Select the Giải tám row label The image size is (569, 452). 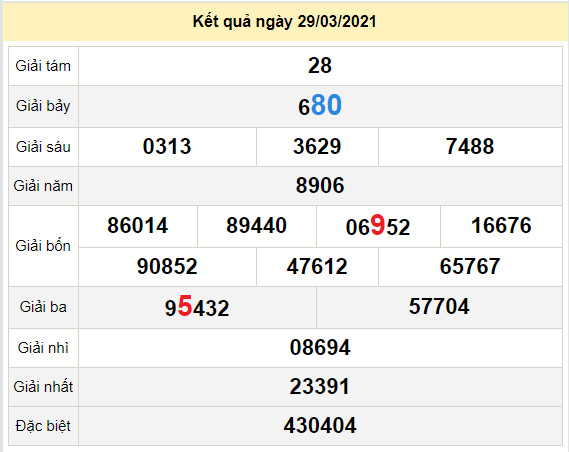(43, 66)
